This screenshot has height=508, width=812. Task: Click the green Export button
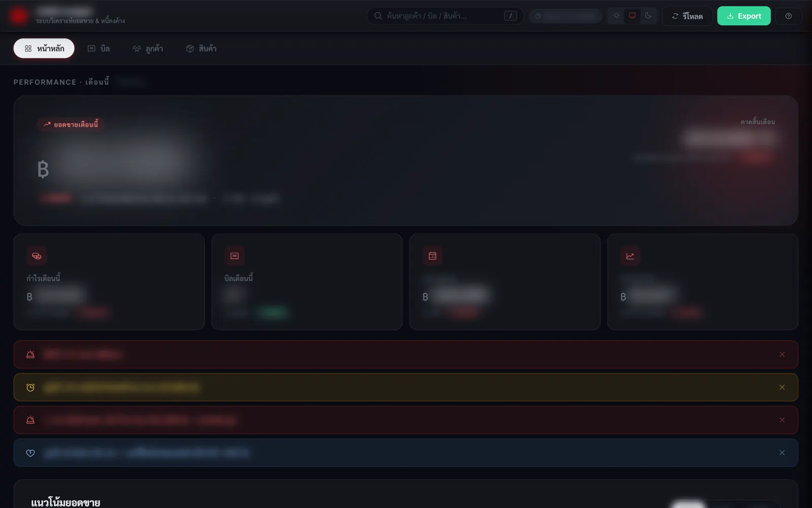[743, 16]
